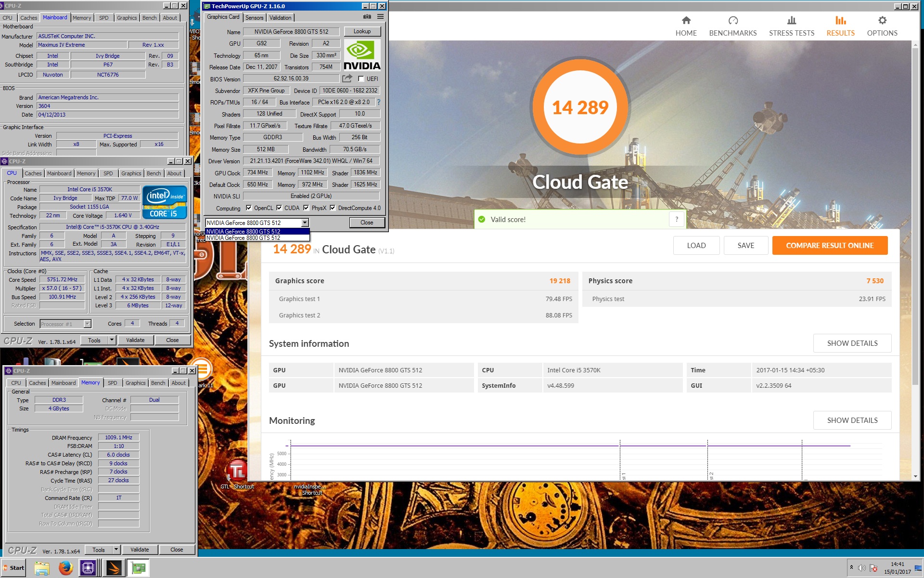Open the STRESS TESTS bar chart icon
924x578 pixels.
click(791, 20)
